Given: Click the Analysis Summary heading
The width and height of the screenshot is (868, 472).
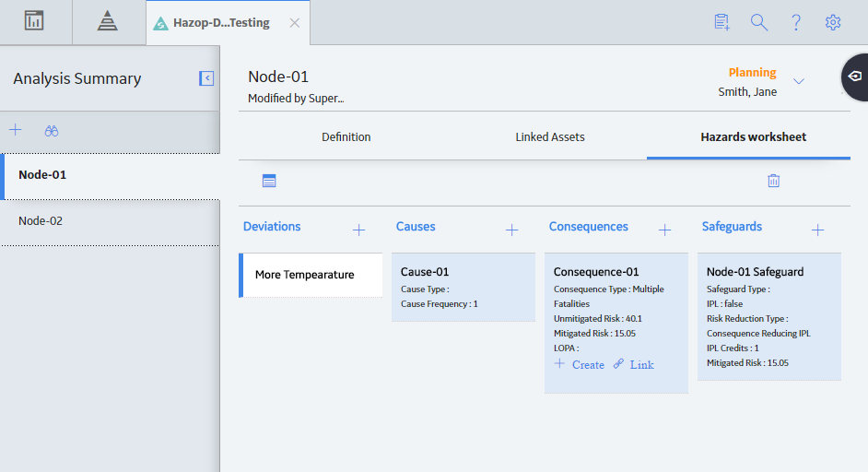Looking at the screenshot, I should [77, 78].
